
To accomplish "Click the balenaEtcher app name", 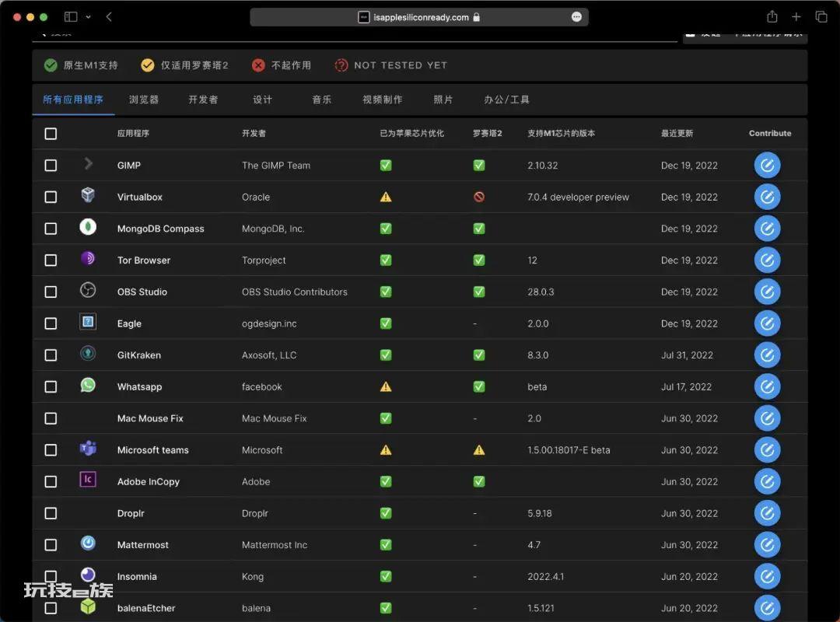I will point(146,608).
